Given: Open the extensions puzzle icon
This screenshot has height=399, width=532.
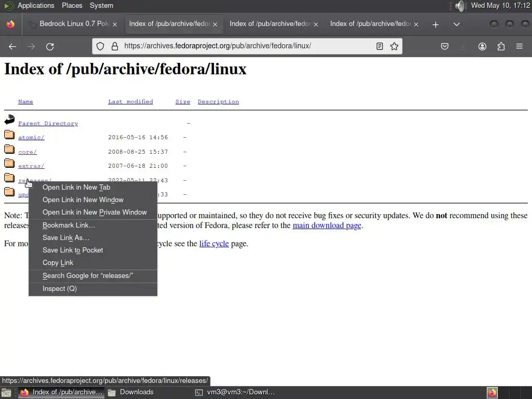Looking at the screenshot, I should 501,46.
